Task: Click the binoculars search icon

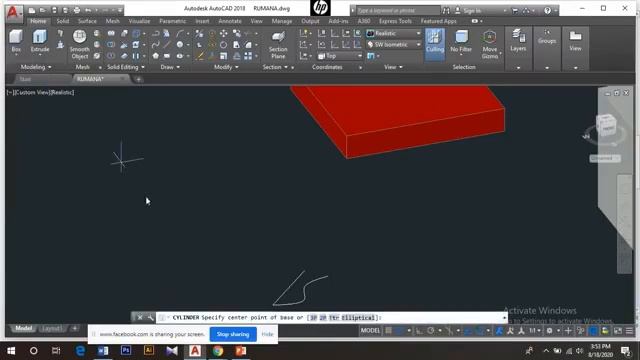Action: tap(446, 11)
